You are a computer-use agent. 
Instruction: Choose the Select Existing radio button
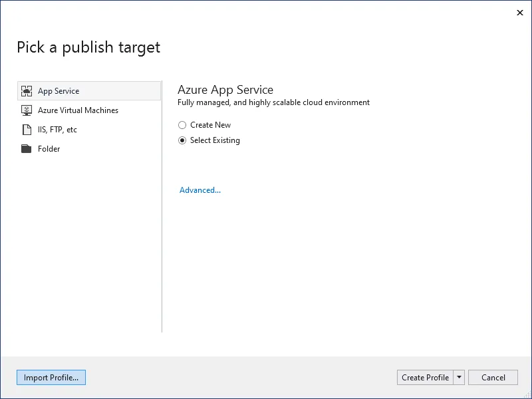(182, 140)
